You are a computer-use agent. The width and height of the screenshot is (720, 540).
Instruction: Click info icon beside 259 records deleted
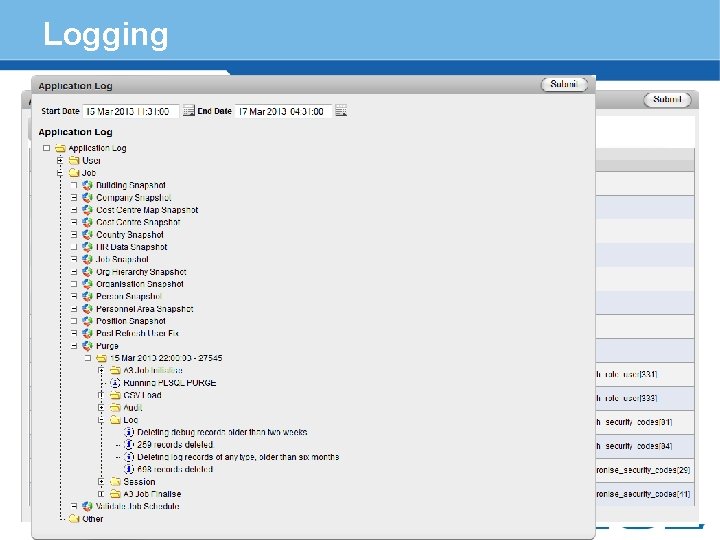pyautogui.click(x=129, y=444)
